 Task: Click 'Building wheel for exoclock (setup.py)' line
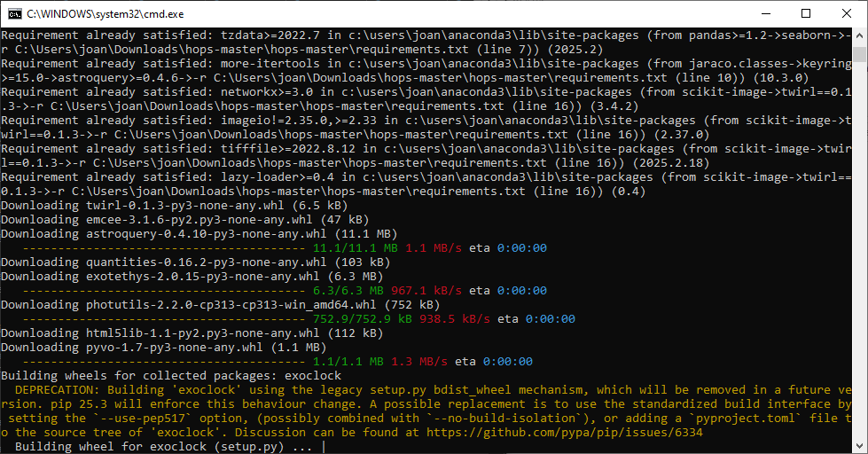coord(164,447)
